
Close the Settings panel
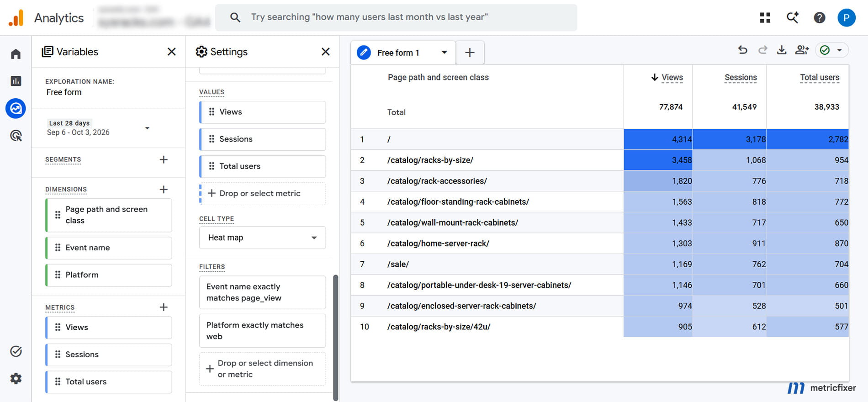pos(326,52)
